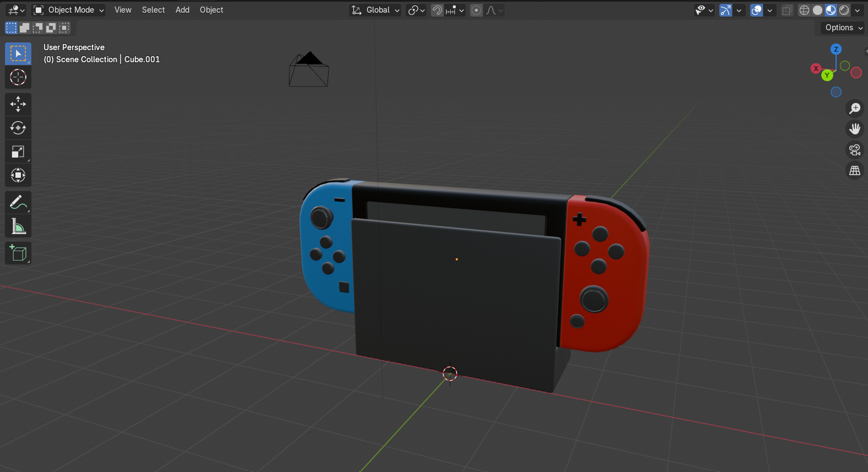Set selection mode to Invert
Screen dimensions: 868x472
tap(51, 28)
